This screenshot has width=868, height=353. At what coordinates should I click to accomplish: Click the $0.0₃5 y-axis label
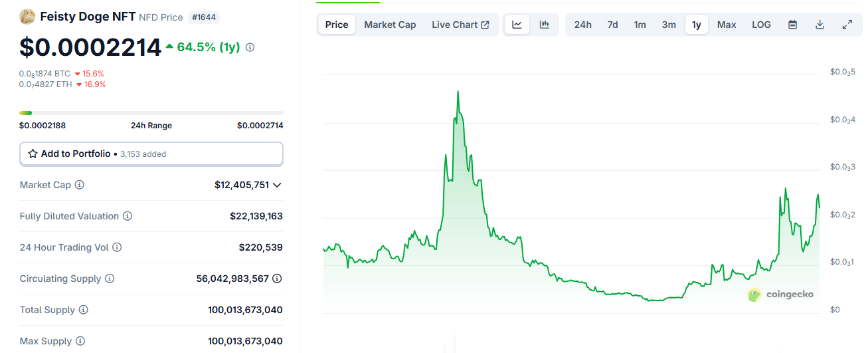click(843, 72)
